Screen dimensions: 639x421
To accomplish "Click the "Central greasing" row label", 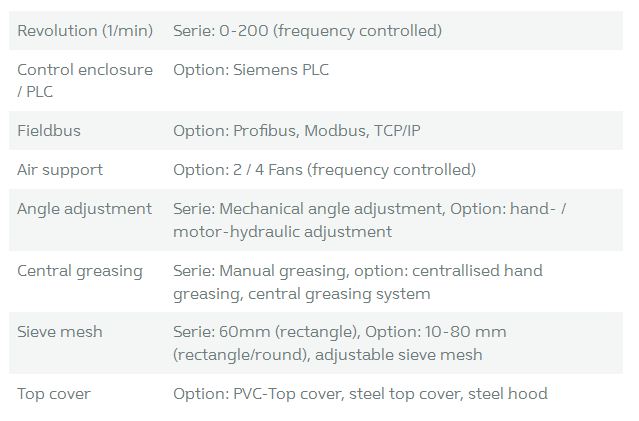I will pos(80,271).
